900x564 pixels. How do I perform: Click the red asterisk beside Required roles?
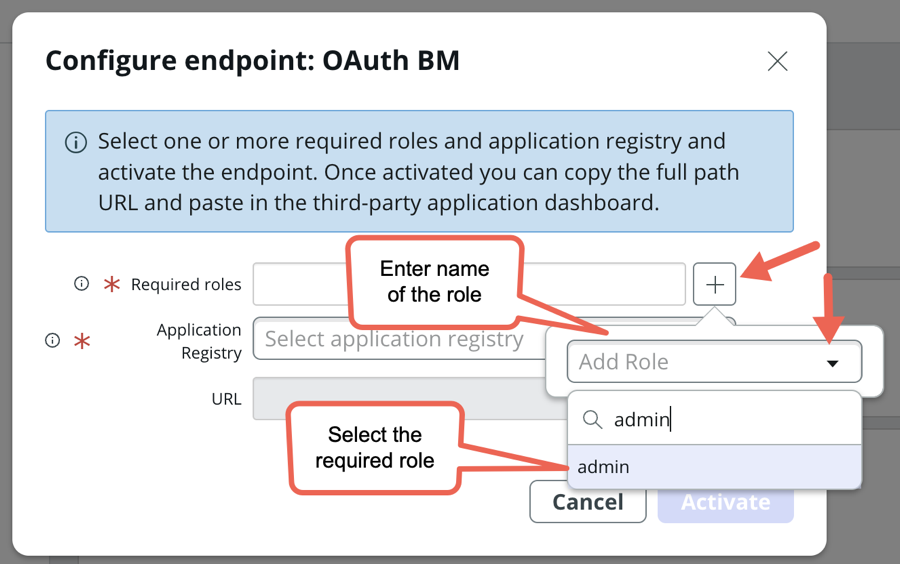point(112,284)
